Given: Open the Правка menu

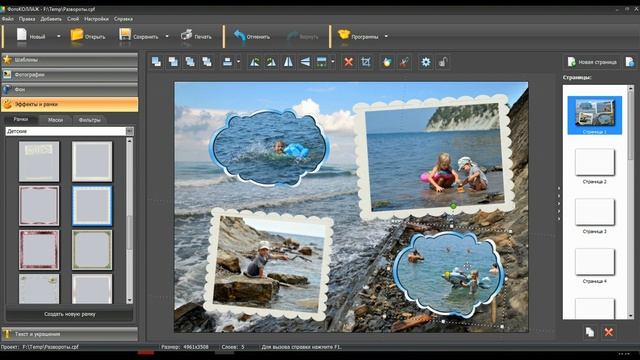Looking at the screenshot, I should pos(27,19).
